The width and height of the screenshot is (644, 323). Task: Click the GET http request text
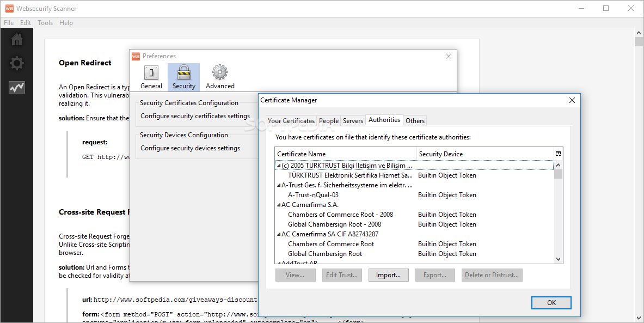(x=106, y=157)
